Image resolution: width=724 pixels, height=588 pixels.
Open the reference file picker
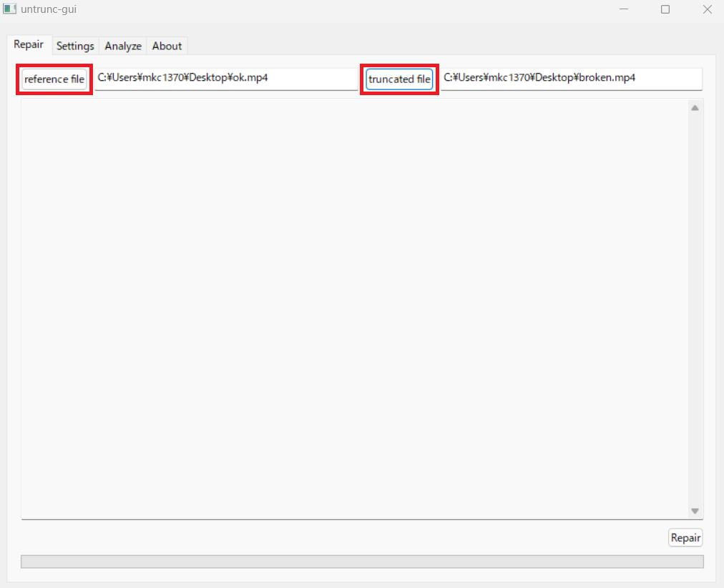click(x=53, y=79)
